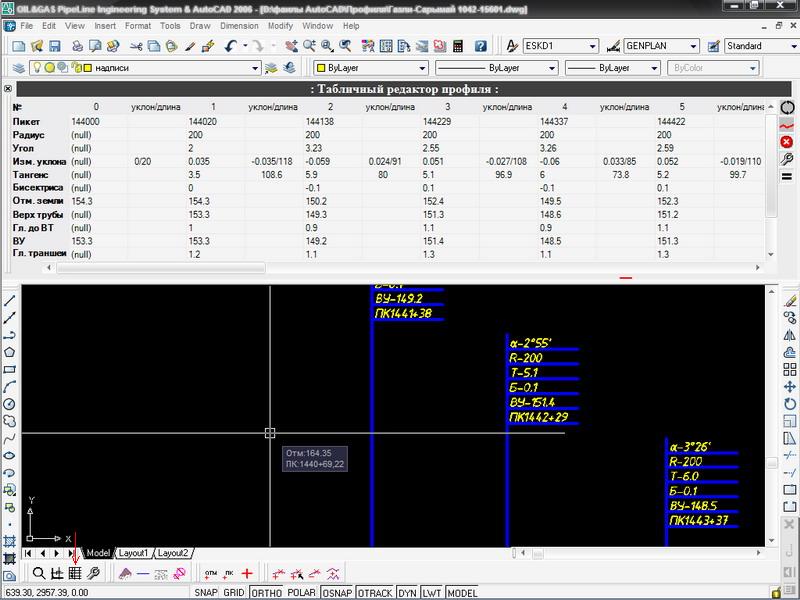
Task: Click the Undo arrow icon
Action: click(231, 46)
